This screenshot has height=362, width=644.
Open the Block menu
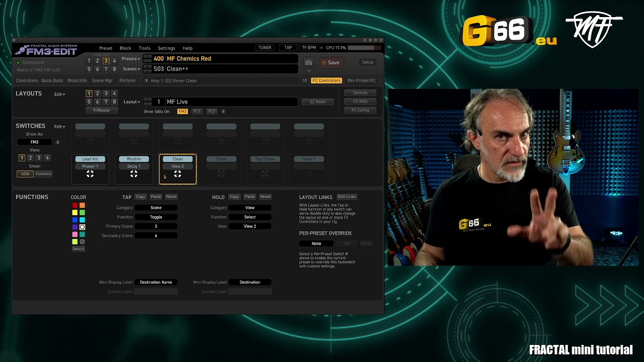coord(125,48)
